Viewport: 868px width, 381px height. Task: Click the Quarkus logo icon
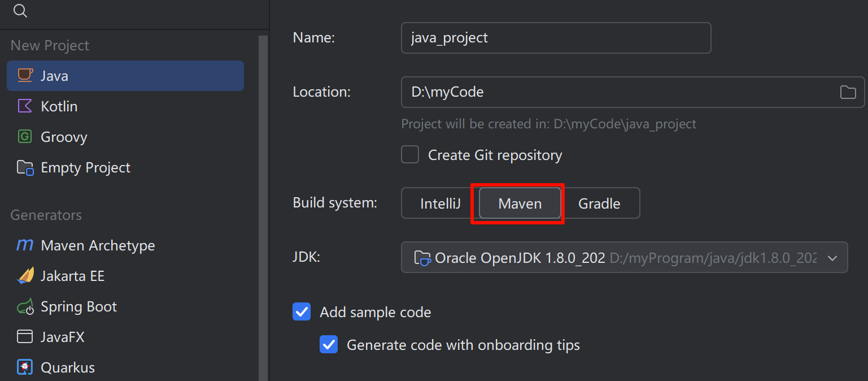[x=25, y=367]
